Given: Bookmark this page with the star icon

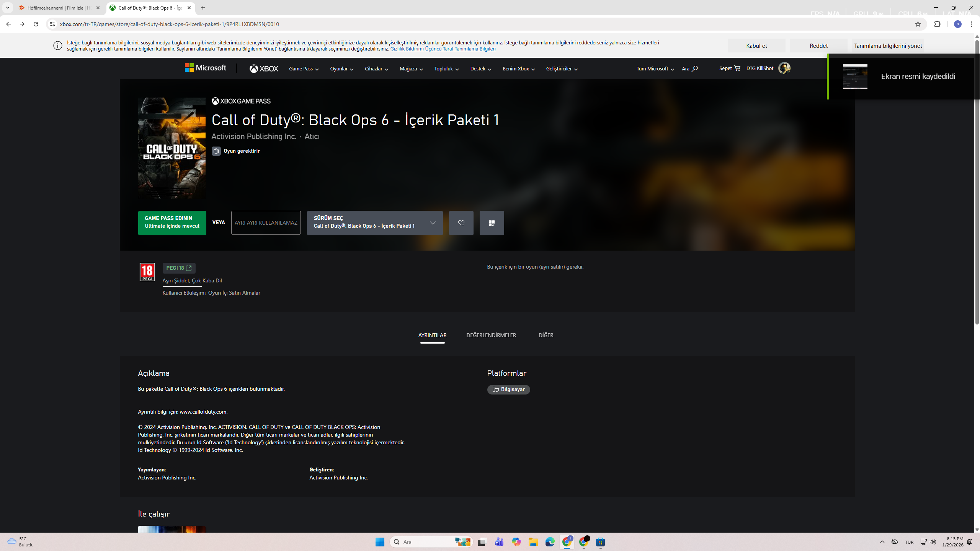Looking at the screenshot, I should click(x=918, y=24).
